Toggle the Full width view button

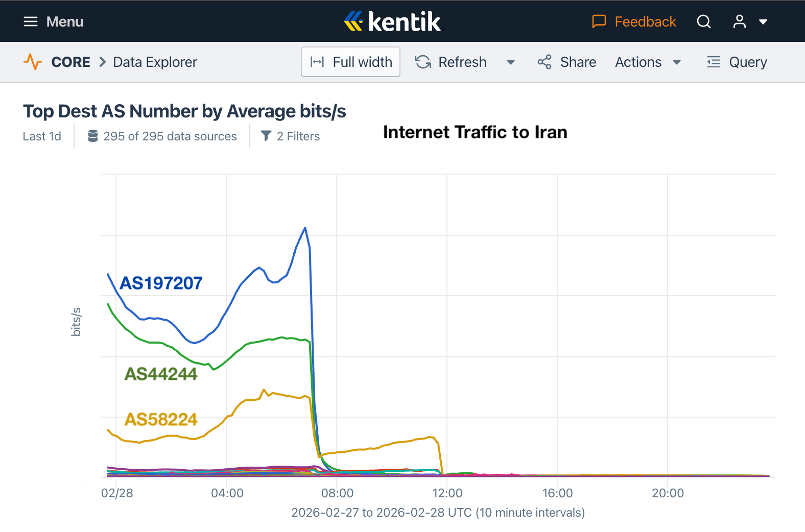(350, 62)
